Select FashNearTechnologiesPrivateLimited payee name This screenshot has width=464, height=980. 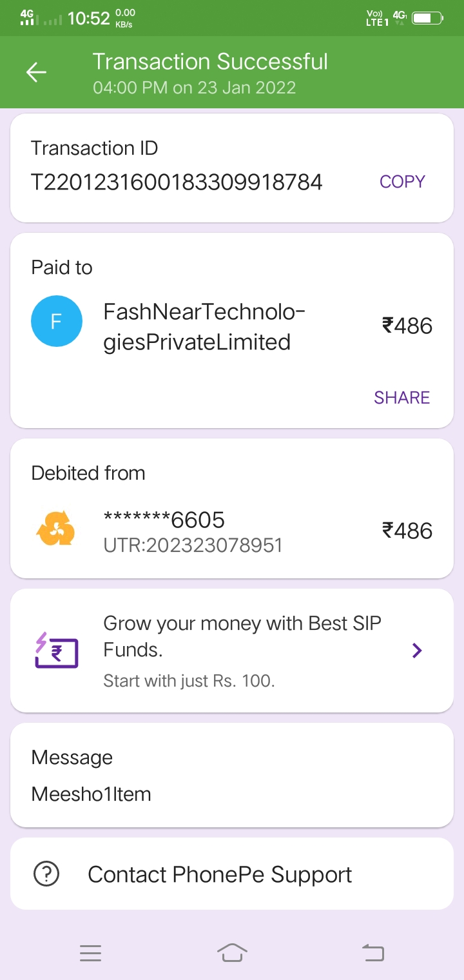[204, 327]
